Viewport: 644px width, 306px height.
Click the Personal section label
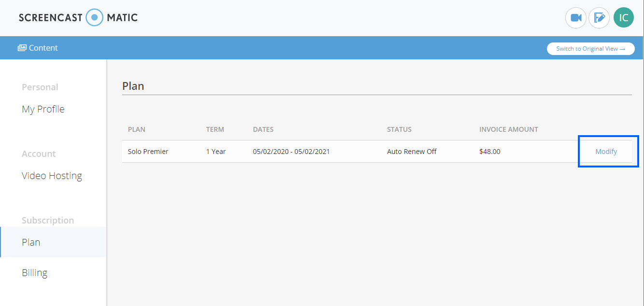point(40,87)
